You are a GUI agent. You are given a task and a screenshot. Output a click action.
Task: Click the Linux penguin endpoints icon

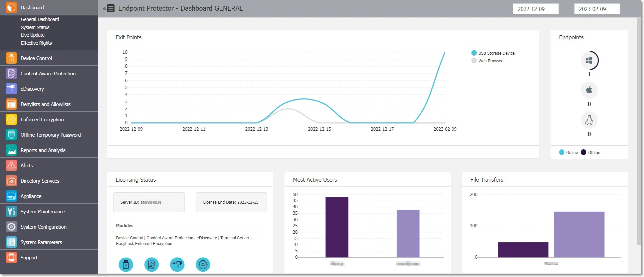tap(589, 120)
